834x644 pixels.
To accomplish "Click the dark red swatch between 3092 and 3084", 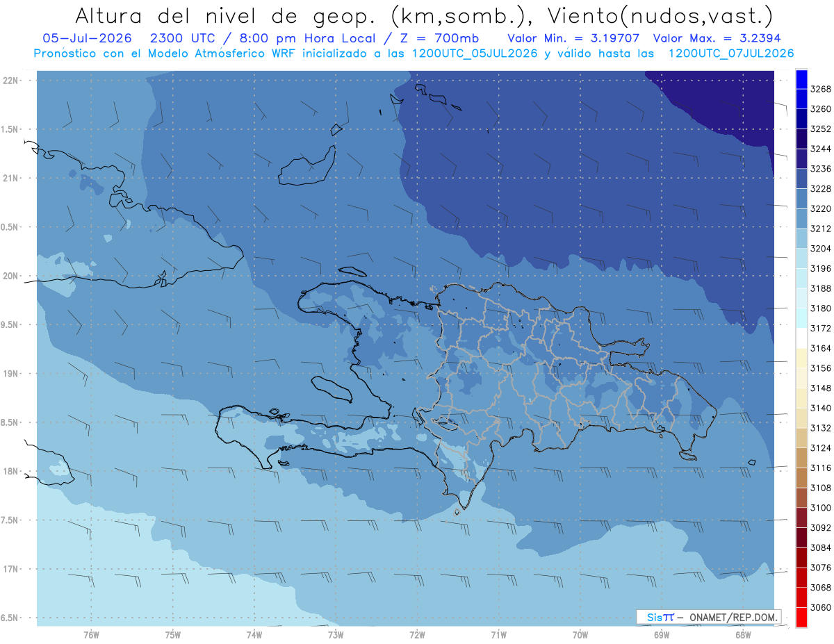I will pos(801,537).
